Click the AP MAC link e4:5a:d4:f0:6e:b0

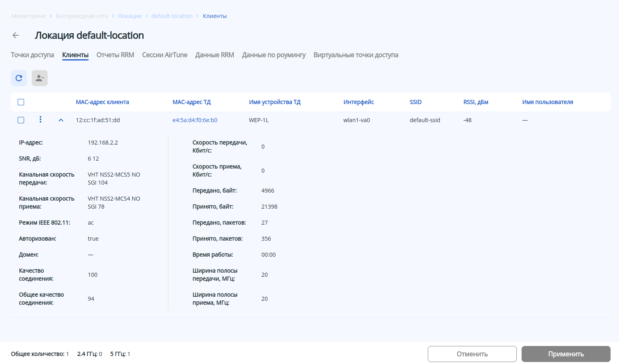195,120
